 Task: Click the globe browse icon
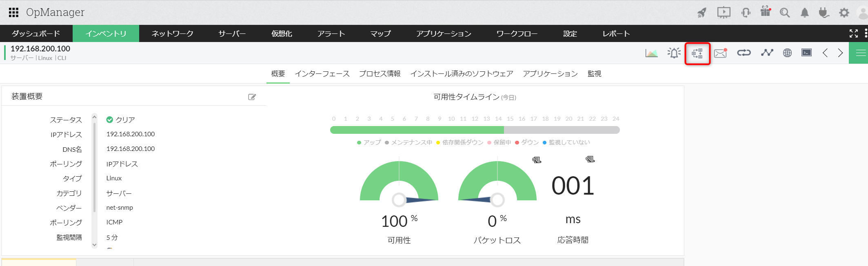(x=787, y=53)
